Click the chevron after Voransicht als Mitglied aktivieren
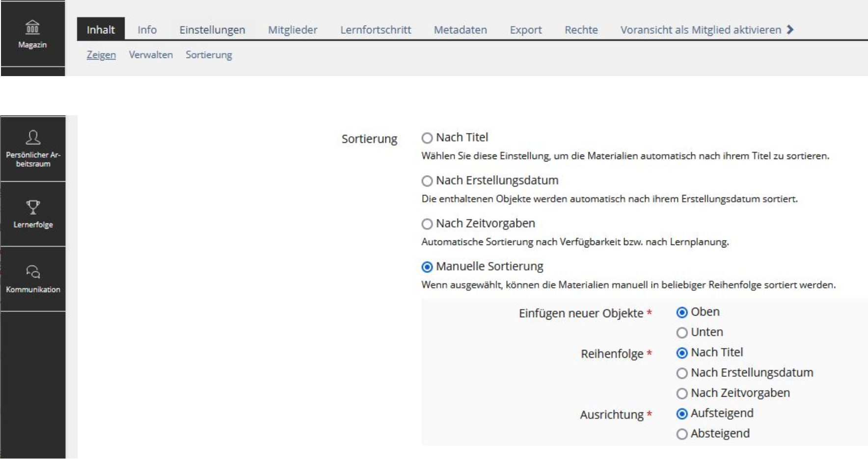Viewport: 868px width, 459px height. tap(790, 29)
